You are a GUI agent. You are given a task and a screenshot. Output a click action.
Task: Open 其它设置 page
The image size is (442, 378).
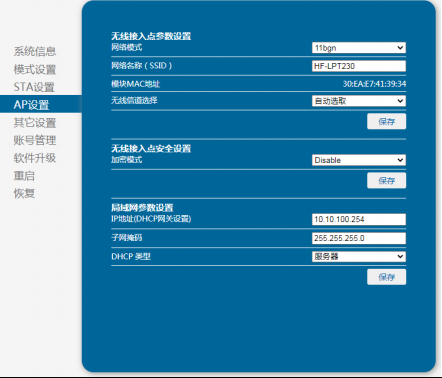coord(35,123)
